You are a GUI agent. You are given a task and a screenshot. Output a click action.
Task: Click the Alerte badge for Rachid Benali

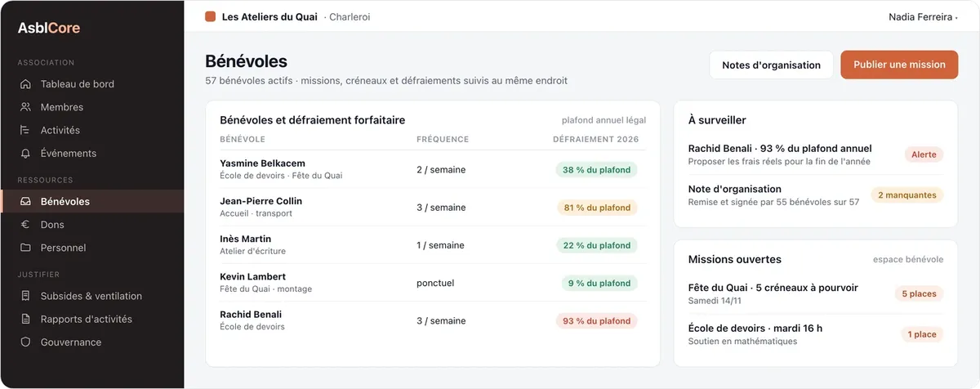point(924,154)
